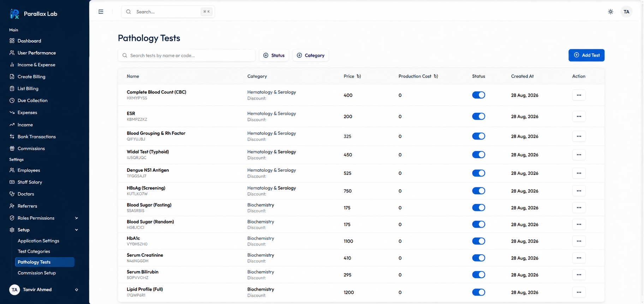The width and height of the screenshot is (644, 304).
Task: Open row actions for Blood Sugar (Fasting)
Action: tap(579, 208)
